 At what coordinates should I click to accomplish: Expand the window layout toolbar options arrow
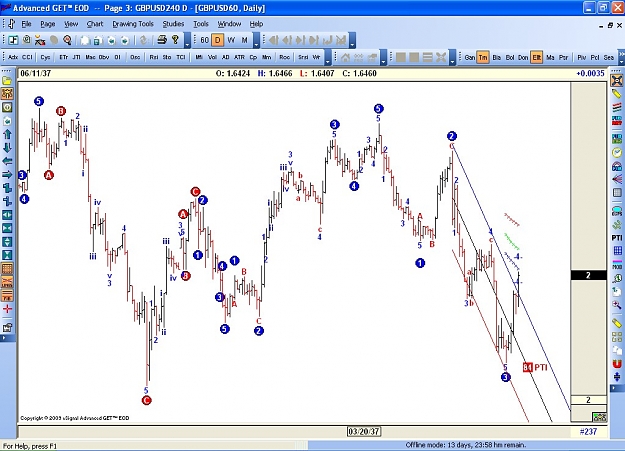[452, 57]
